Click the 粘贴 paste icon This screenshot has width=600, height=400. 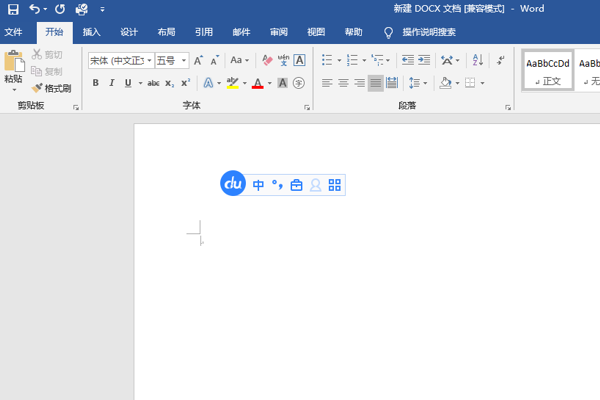tap(14, 61)
